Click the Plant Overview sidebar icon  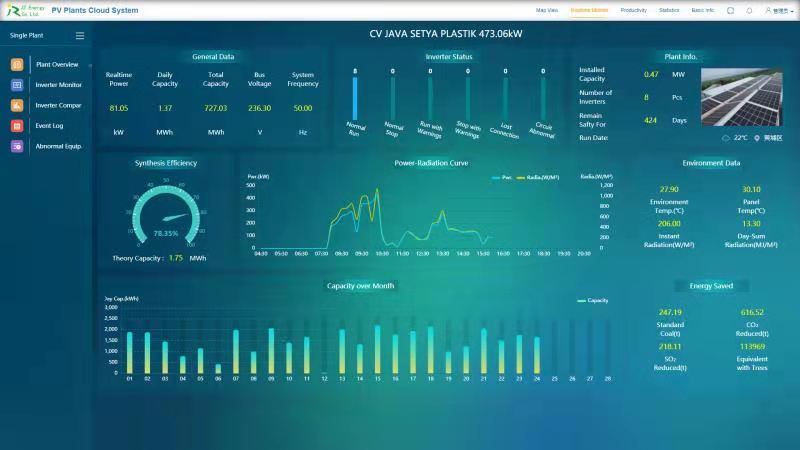point(18,65)
